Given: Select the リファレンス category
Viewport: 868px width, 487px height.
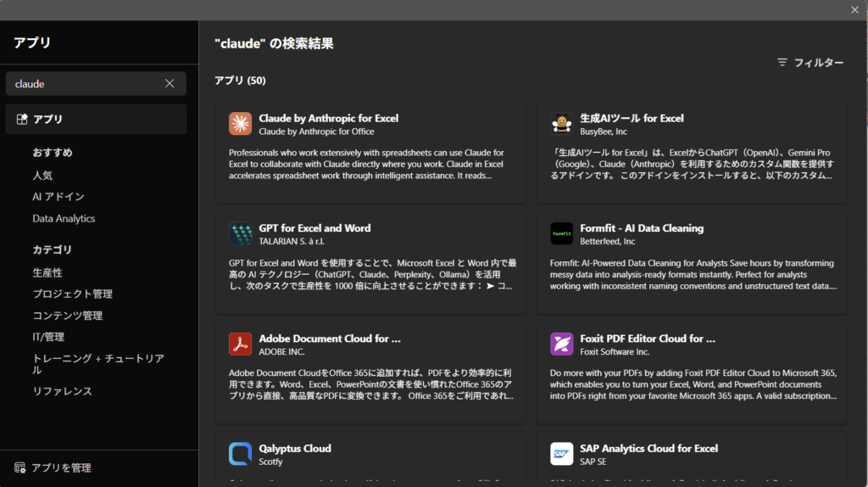Looking at the screenshot, I should [62, 391].
